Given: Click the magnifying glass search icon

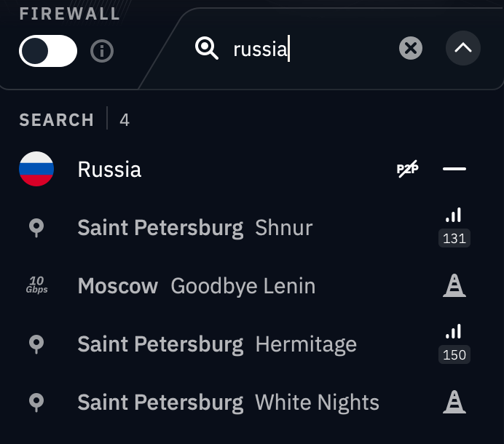Looking at the screenshot, I should click(207, 49).
